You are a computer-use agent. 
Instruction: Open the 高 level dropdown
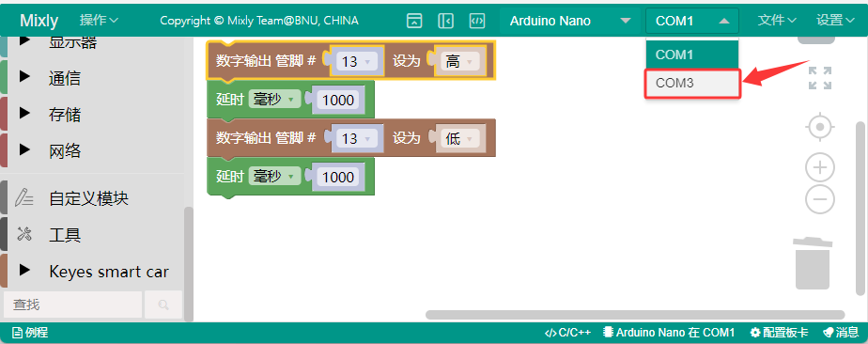point(459,61)
